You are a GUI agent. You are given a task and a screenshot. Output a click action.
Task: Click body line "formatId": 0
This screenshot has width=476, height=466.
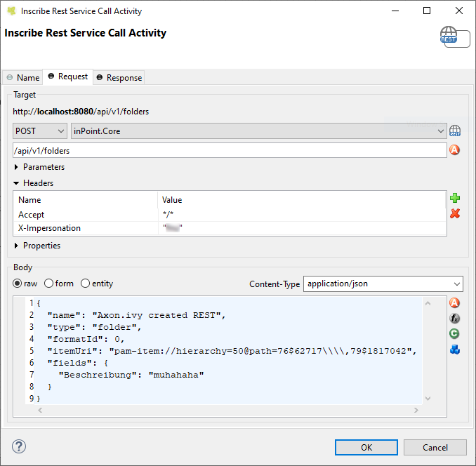86,339
